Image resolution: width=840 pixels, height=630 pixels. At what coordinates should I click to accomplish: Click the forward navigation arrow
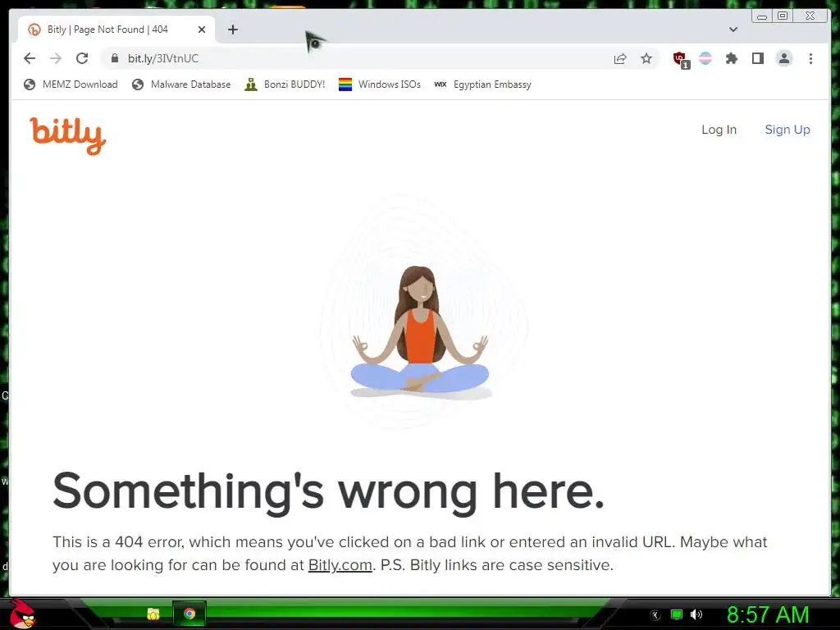coord(56,58)
